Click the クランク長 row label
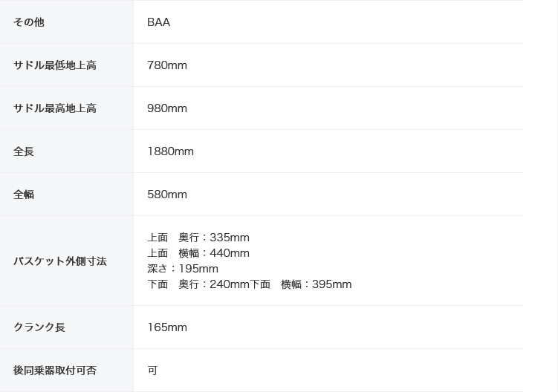This screenshot has width=558, height=392. click(x=39, y=327)
